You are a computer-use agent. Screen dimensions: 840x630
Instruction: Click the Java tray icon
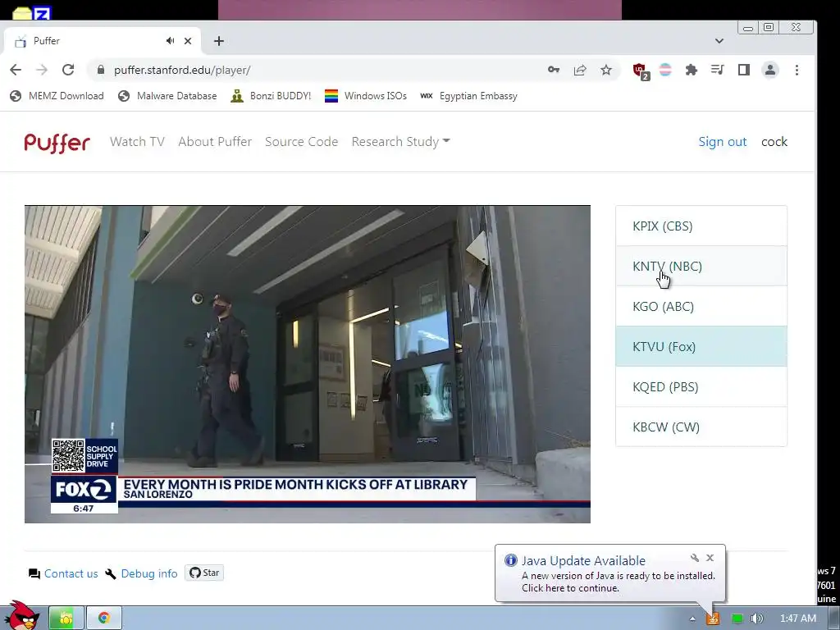(713, 619)
